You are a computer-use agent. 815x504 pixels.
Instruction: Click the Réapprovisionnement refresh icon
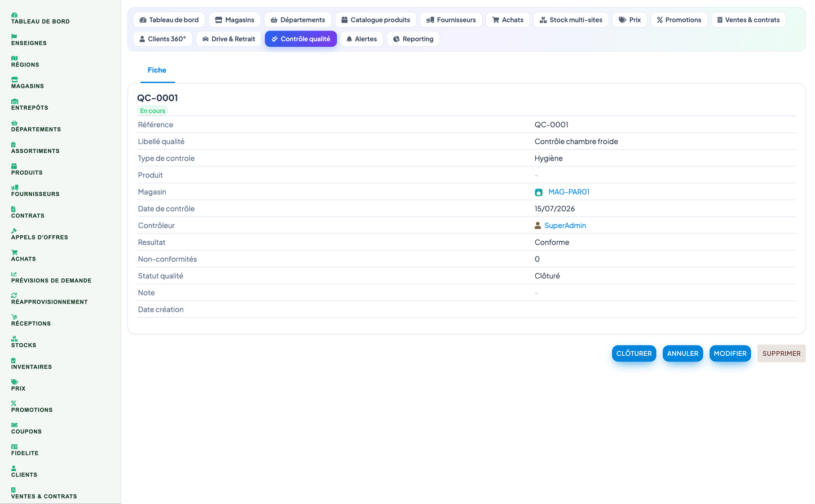(14, 295)
